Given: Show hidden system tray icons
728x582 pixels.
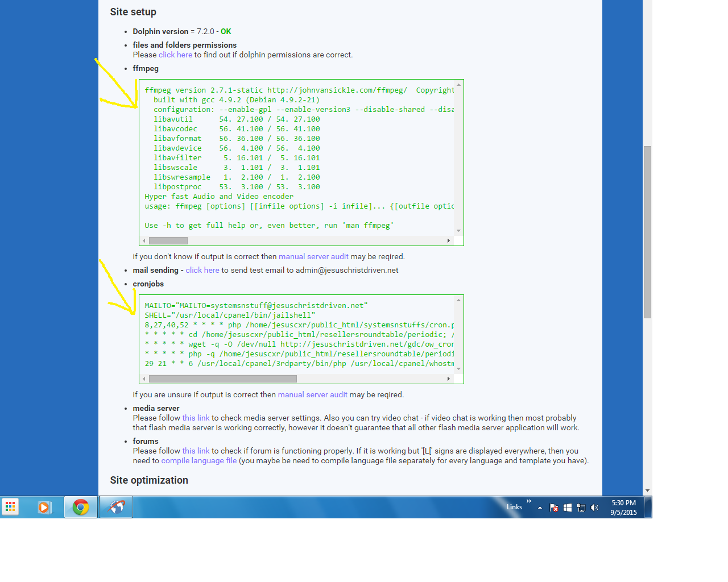Looking at the screenshot, I should [540, 508].
